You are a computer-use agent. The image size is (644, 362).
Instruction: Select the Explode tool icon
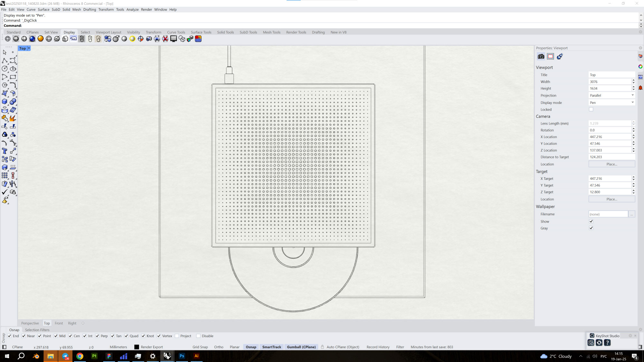pyautogui.click(x=13, y=118)
